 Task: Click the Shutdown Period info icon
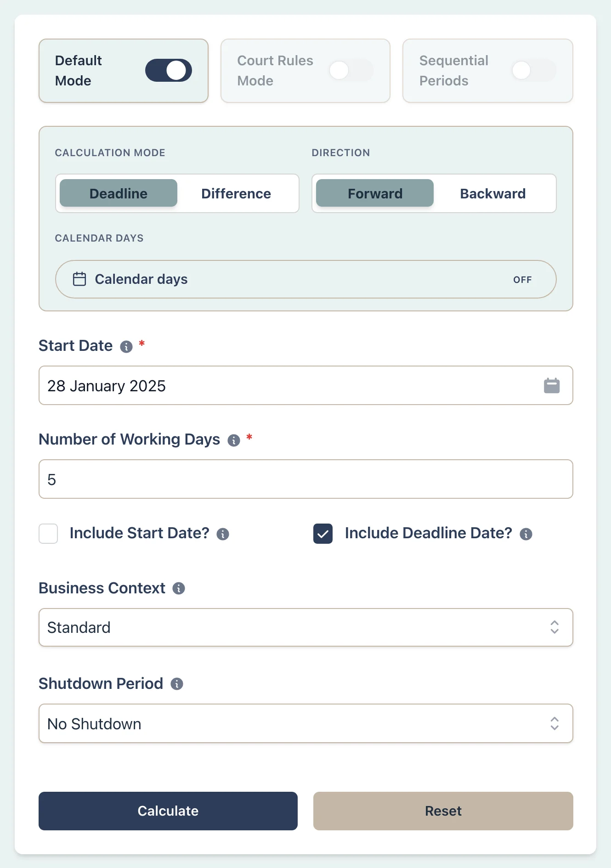click(x=177, y=684)
